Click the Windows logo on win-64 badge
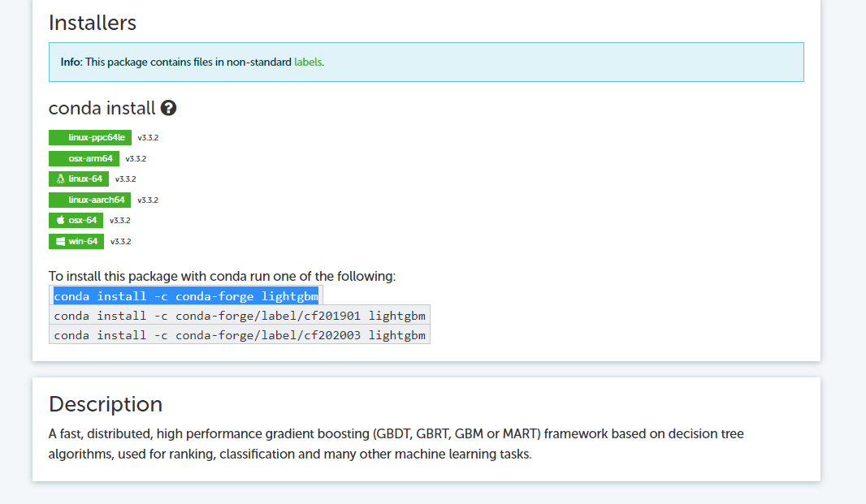Viewport: 866px width, 504px height. (60, 241)
